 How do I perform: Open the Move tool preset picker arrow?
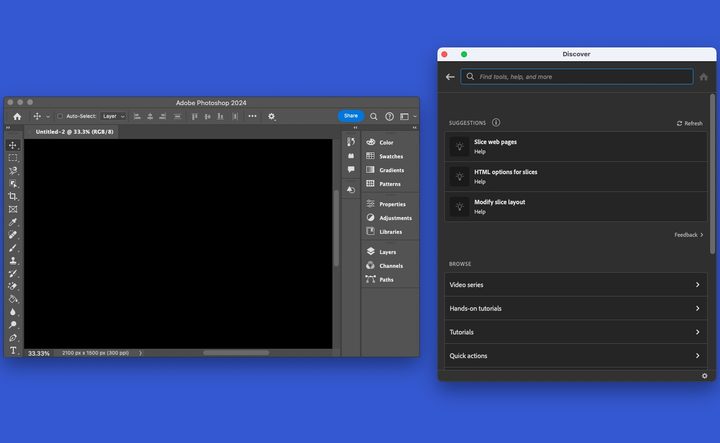point(48,117)
